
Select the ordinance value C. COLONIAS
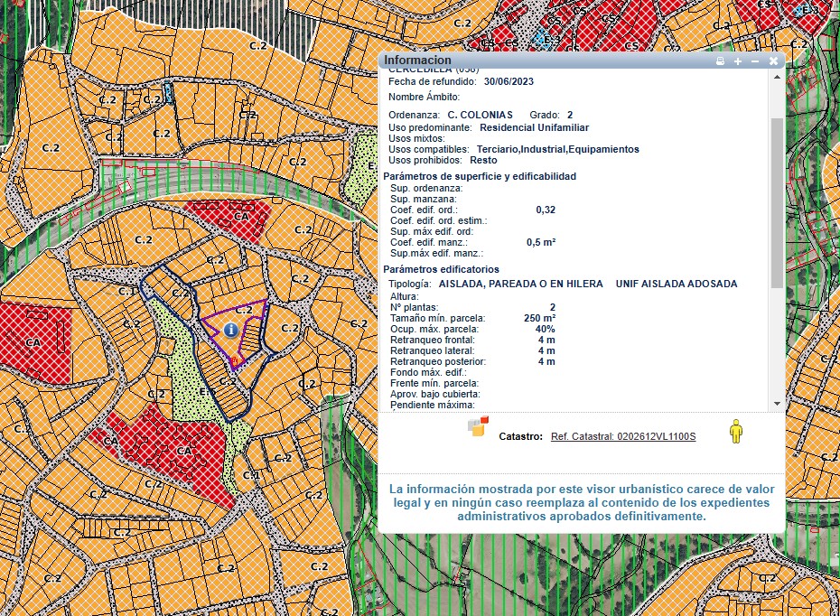480,115
